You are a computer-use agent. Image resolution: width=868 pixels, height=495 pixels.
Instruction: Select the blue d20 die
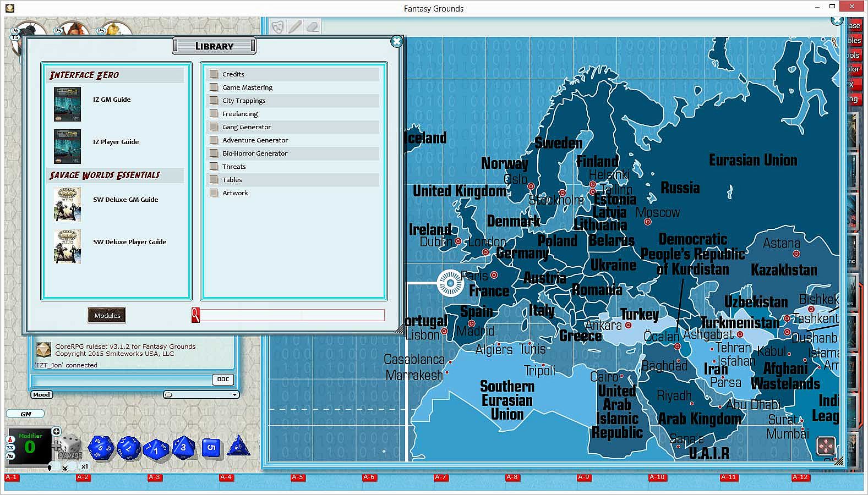coord(100,448)
